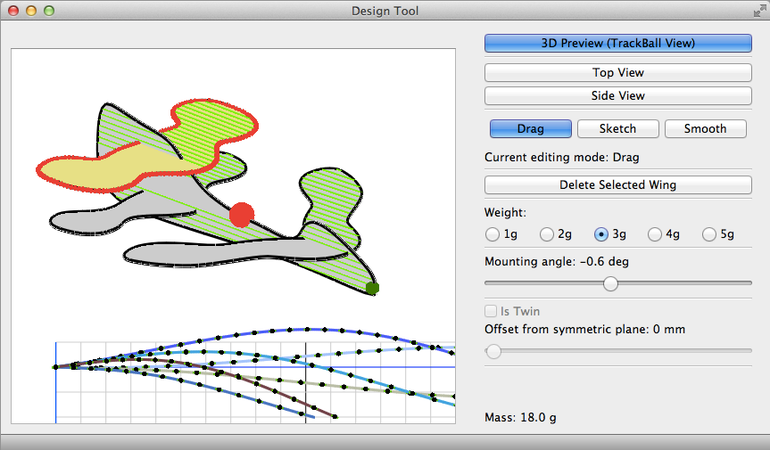Click the symmetric plane offset slider handle

493,351
